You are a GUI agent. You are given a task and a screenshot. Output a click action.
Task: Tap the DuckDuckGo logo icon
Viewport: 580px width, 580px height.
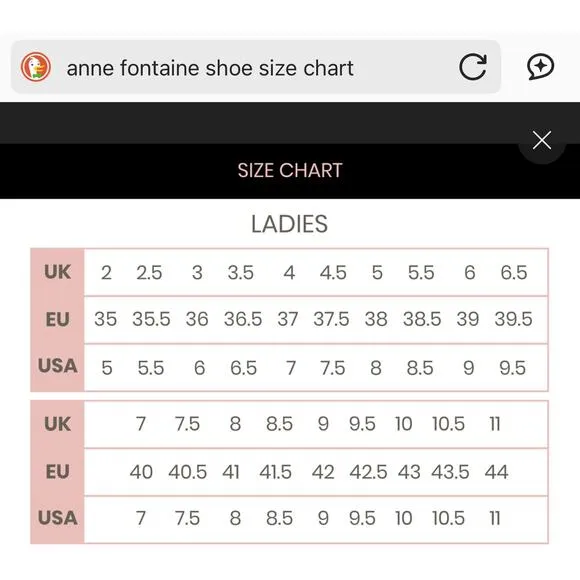tap(36, 67)
